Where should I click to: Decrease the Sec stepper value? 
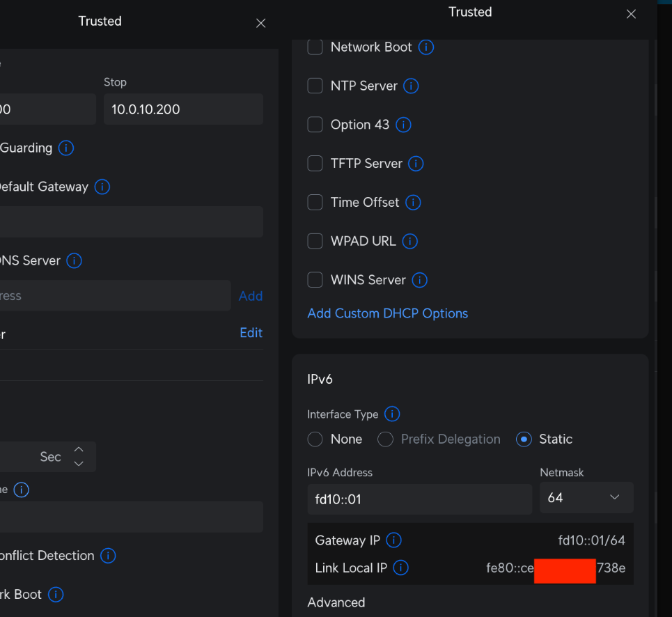79,464
